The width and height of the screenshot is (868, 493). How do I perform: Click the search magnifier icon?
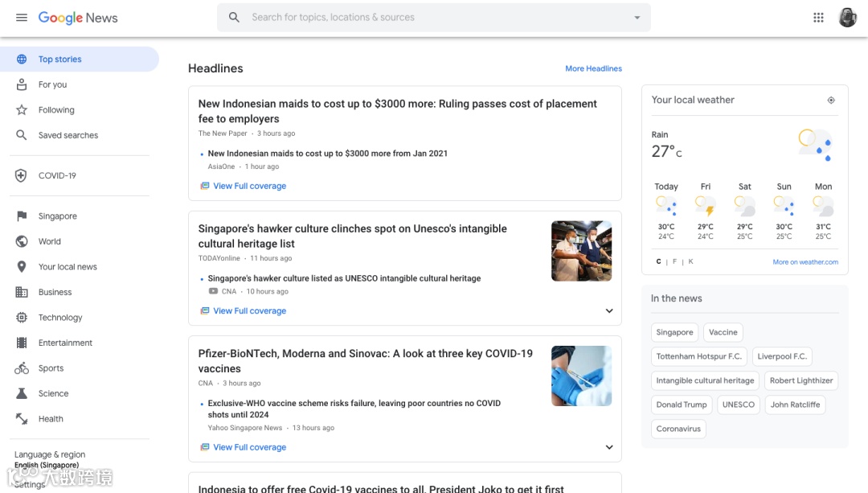click(x=234, y=17)
